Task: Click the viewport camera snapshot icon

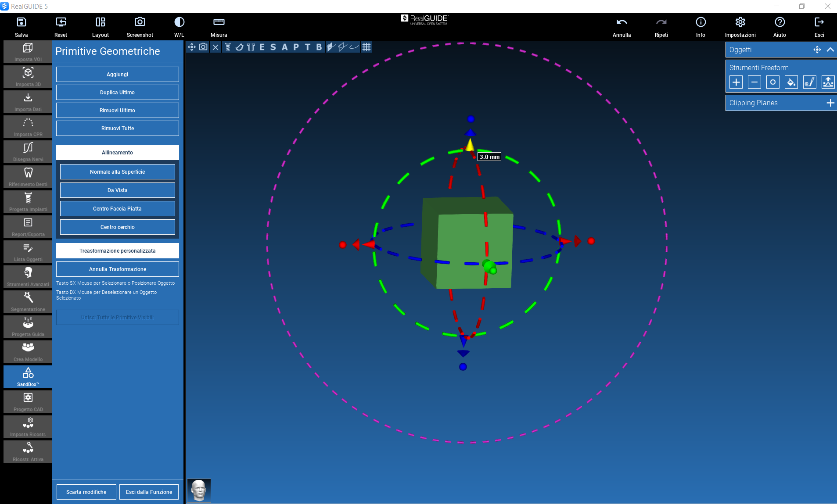Action: [203, 47]
